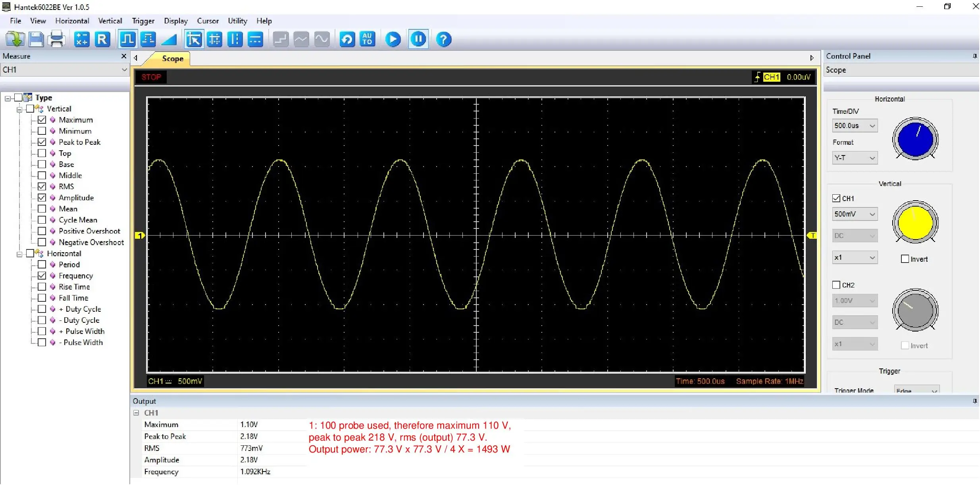Select the vertical cursor lines icon
This screenshot has width=980, height=485.
[235, 39]
